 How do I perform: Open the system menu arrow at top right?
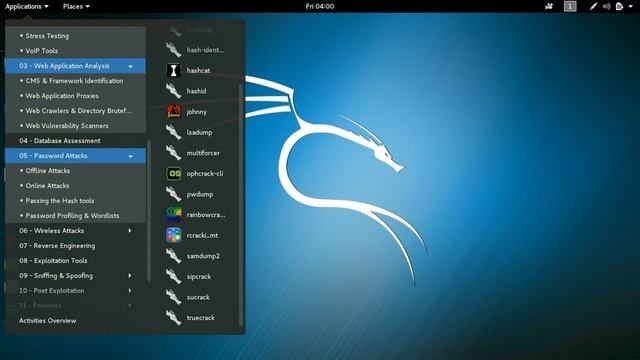click(x=631, y=6)
